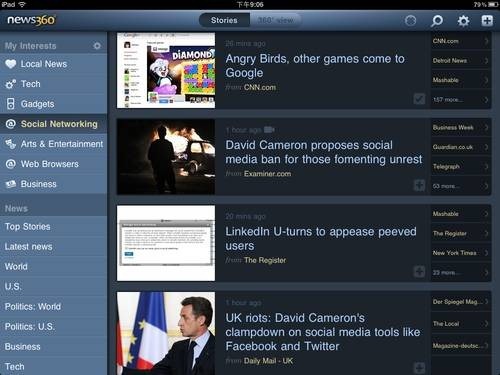This screenshot has height=375, width=500.
Task: Tap the Wi-Fi icon in status bar
Action: (22, 4)
